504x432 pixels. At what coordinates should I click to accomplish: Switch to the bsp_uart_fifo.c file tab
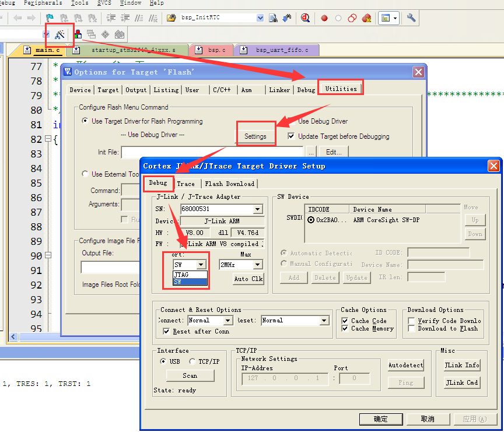click(277, 50)
